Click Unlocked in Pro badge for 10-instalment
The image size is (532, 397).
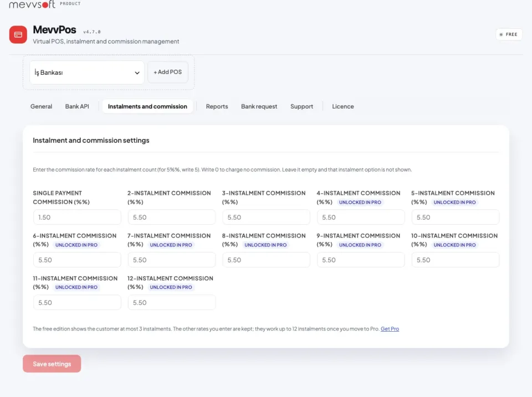pyautogui.click(x=454, y=245)
